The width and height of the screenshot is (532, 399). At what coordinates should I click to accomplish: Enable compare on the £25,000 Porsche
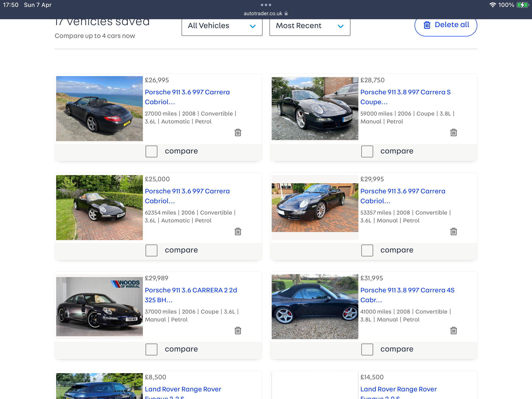pos(151,250)
